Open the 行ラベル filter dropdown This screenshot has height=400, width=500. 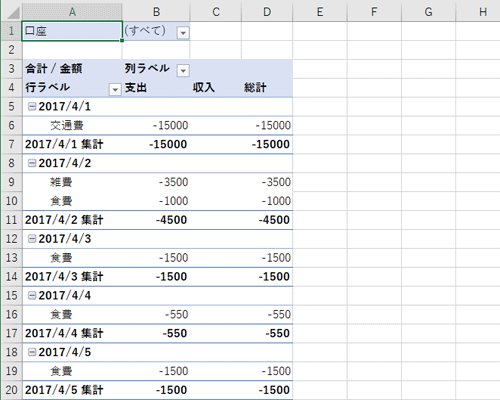115,89
